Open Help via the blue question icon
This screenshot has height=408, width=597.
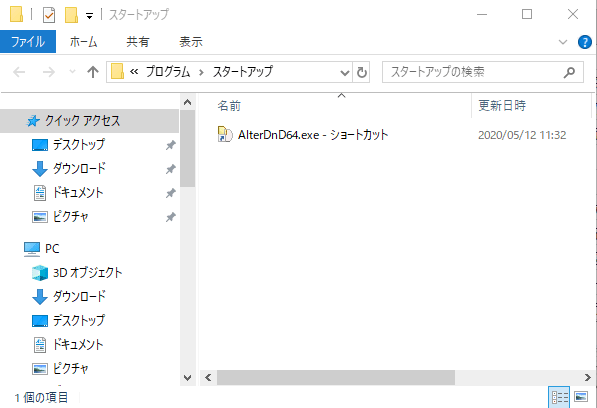[x=584, y=42]
